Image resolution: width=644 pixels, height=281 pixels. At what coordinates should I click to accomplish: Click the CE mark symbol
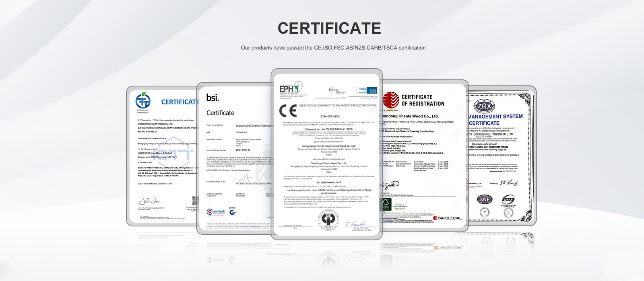click(x=288, y=111)
